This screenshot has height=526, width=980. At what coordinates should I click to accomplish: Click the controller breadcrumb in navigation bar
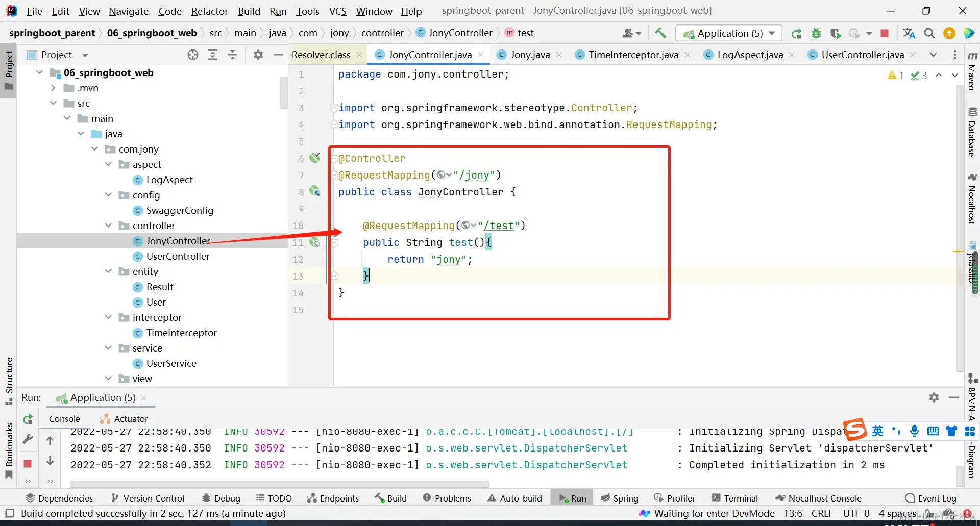pos(382,33)
